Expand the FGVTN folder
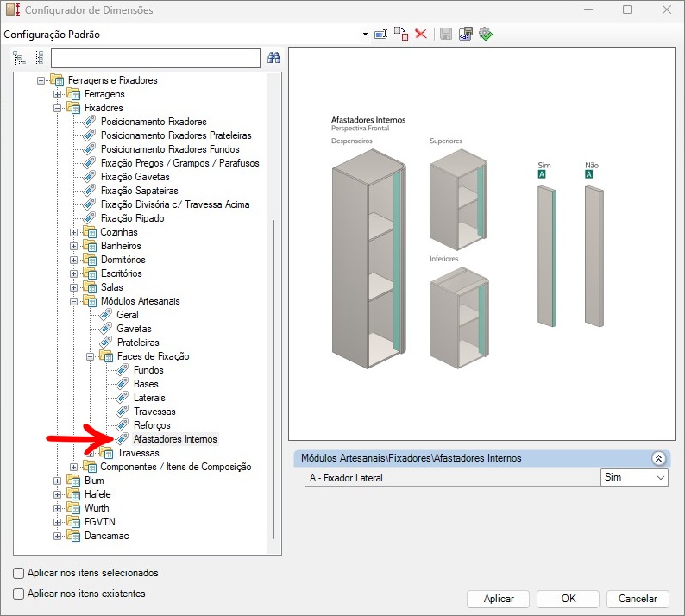This screenshot has width=685, height=616. pos(57,523)
